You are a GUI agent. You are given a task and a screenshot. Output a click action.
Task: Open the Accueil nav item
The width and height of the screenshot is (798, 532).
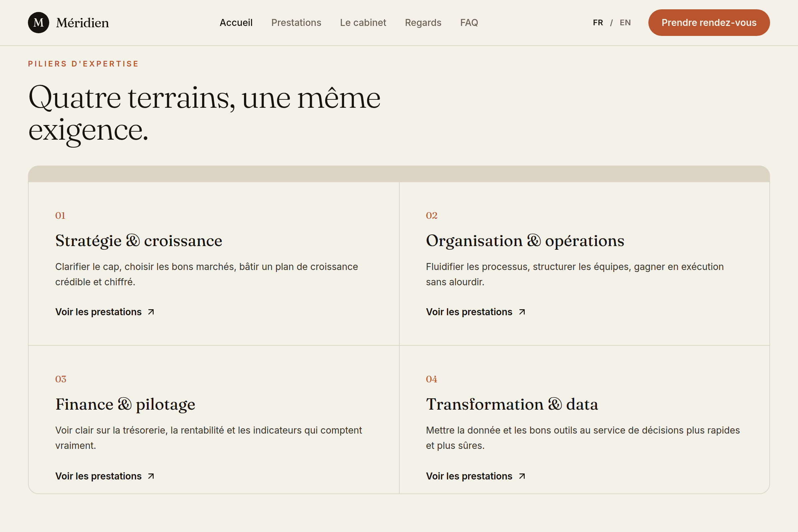click(x=236, y=23)
